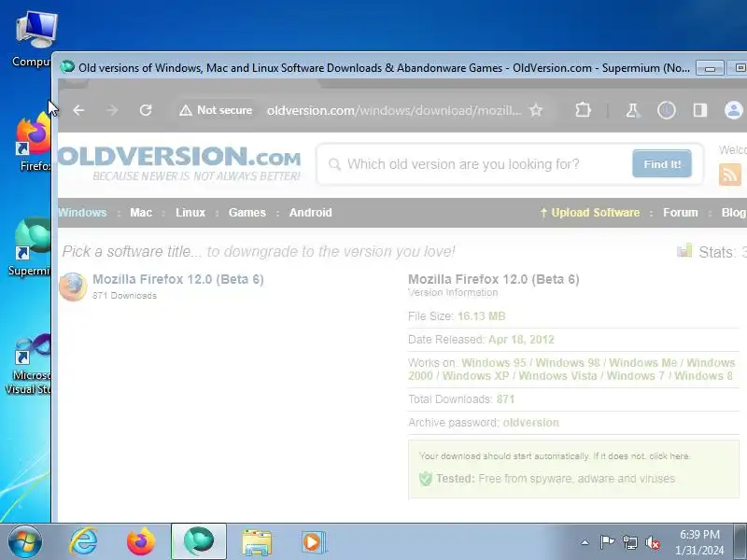Viewport: 747px width, 560px height.
Task: Open the Chrome Labs flask icon
Action: click(633, 110)
